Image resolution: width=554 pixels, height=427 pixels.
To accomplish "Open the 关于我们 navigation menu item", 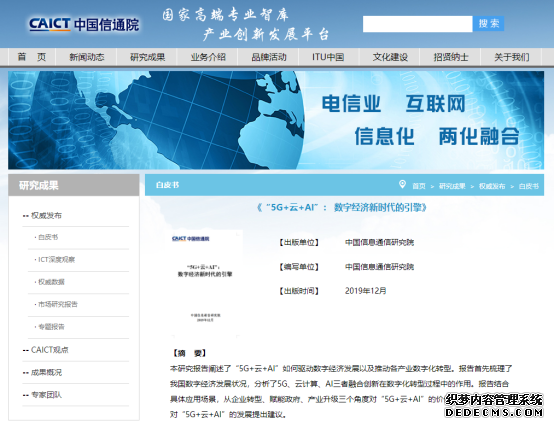I will tap(511, 57).
